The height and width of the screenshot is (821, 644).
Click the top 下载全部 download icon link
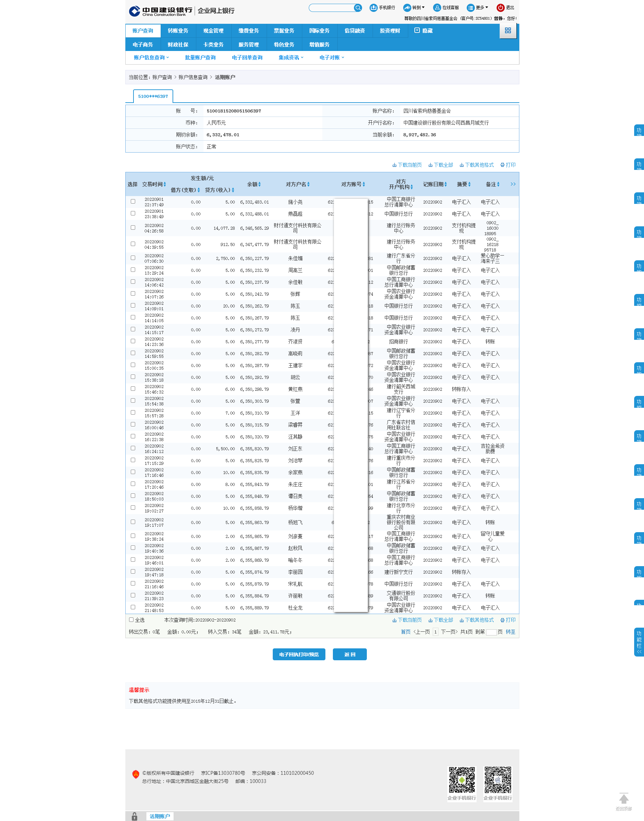[441, 165]
